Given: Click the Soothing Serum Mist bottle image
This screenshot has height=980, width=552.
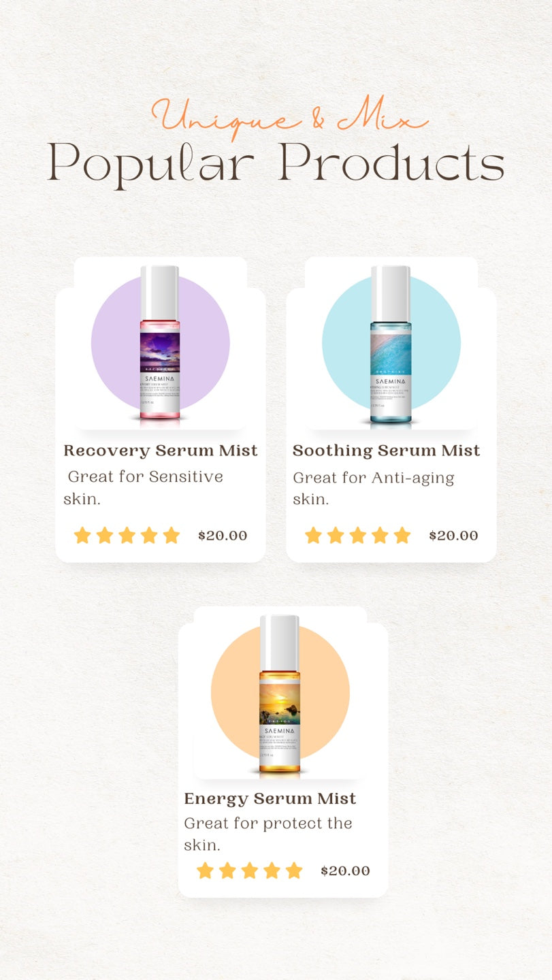Looking at the screenshot, I should coord(391,346).
